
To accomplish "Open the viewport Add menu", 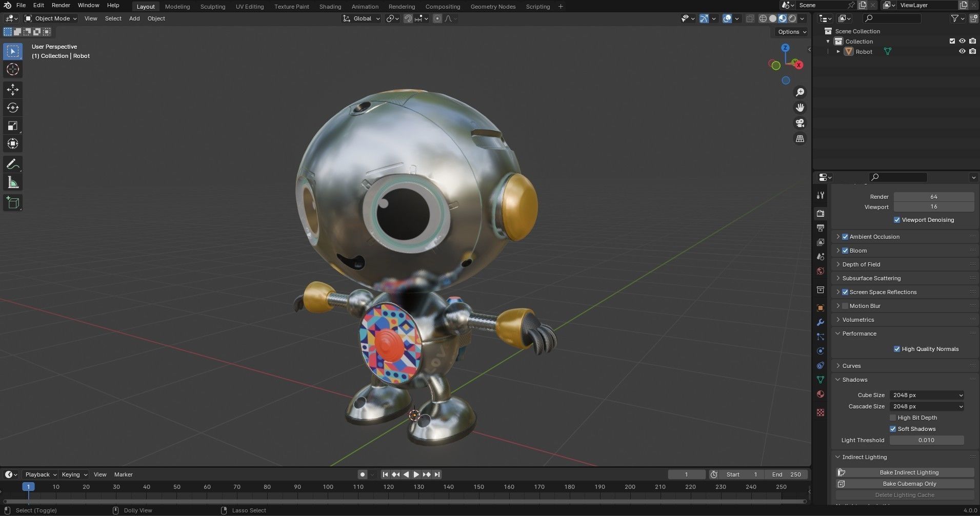I will coord(134,18).
